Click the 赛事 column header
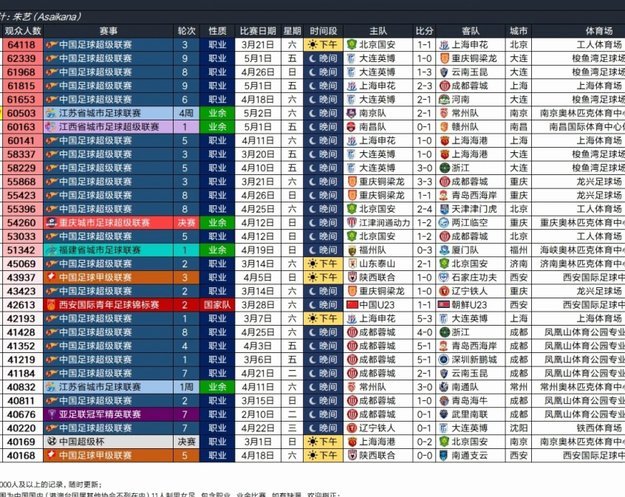This screenshot has height=497, width=625. [x=108, y=31]
